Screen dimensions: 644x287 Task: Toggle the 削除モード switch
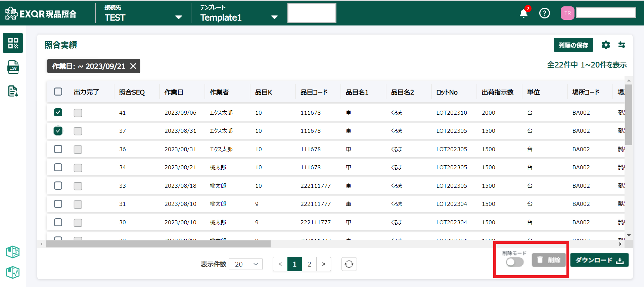(x=514, y=262)
